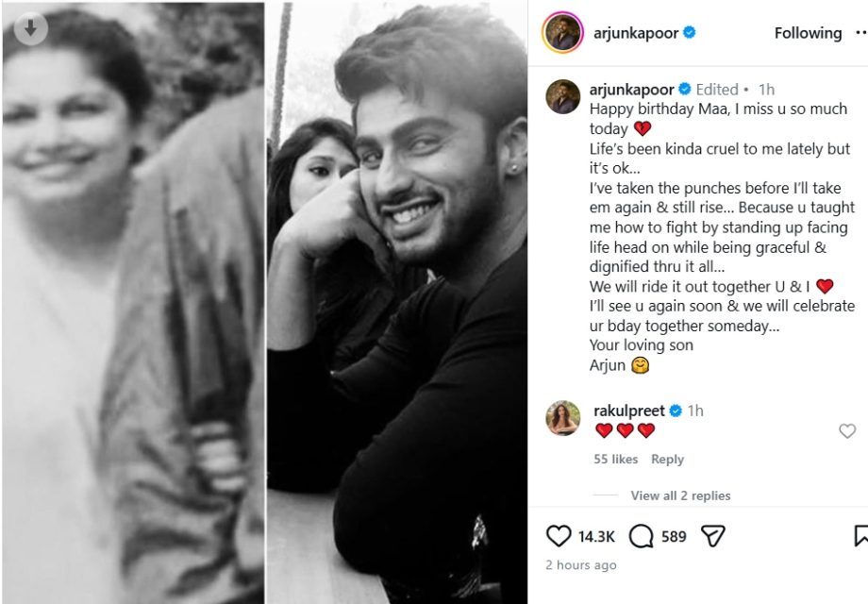The image size is (868, 604).
Task: Click the download arrow in the top-left corner
Action: click(32, 28)
